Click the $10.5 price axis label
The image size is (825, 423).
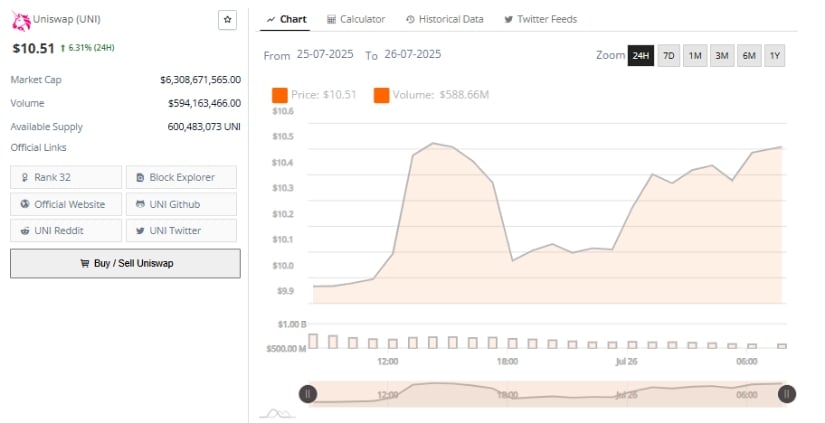(x=283, y=136)
